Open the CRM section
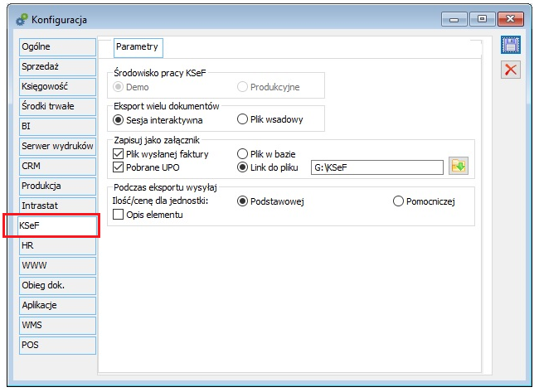Image resolution: width=539 pixels, height=392 pixels. point(57,167)
